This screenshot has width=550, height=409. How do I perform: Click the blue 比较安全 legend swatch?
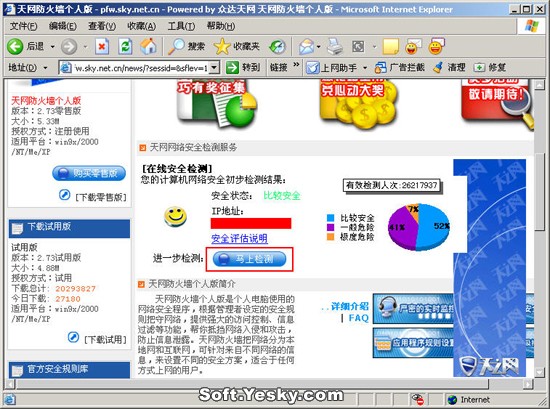[x=330, y=218]
